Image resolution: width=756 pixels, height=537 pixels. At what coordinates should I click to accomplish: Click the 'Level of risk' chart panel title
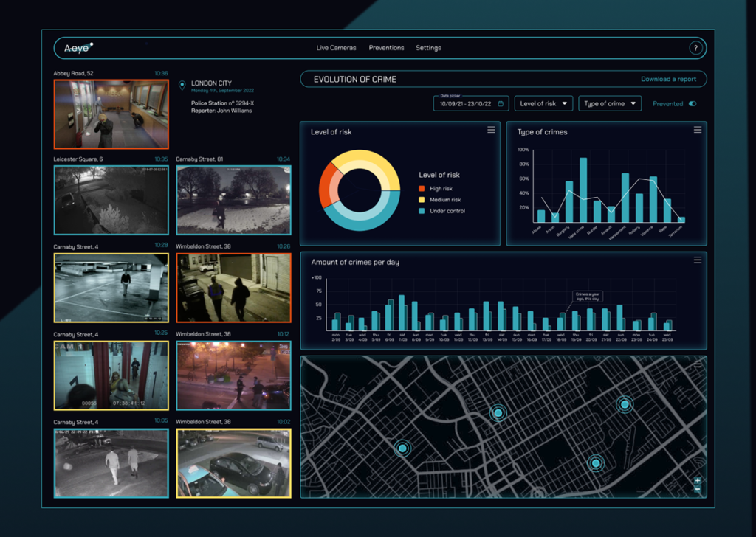(331, 132)
